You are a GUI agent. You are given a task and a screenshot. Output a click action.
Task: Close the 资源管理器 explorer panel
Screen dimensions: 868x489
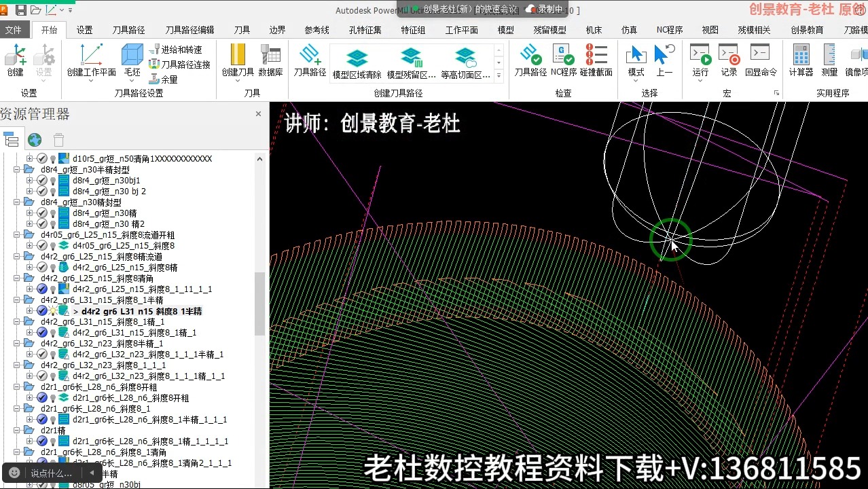click(258, 114)
